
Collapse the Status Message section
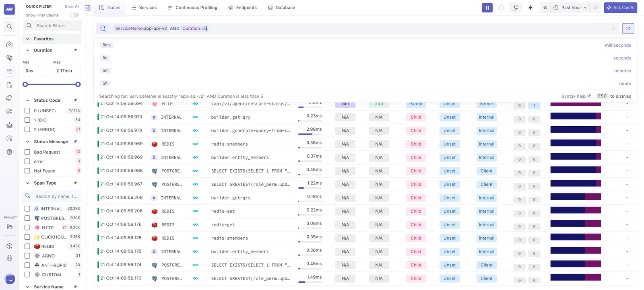(27, 142)
